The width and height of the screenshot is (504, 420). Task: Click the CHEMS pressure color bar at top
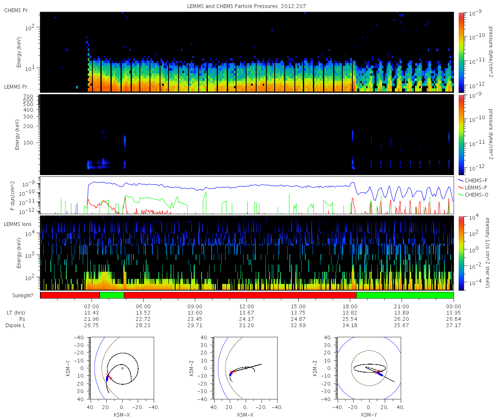(x=461, y=52)
